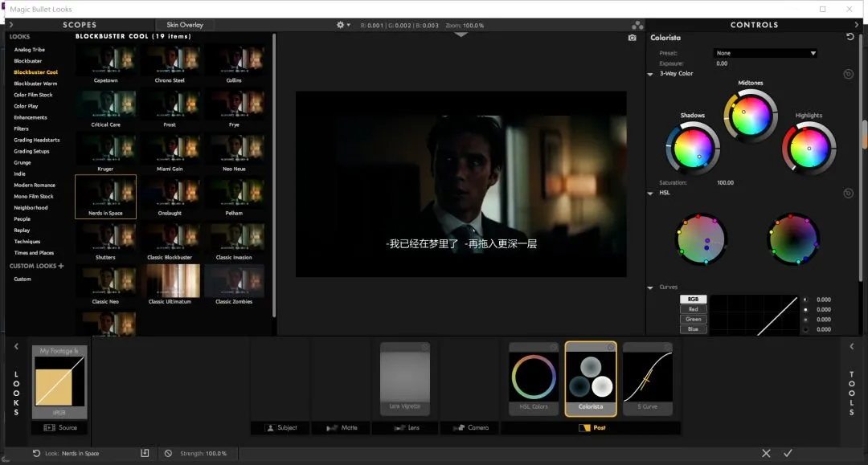The width and height of the screenshot is (868, 465).
Task: Open the Blockbuster Warm category
Action: pos(35,84)
